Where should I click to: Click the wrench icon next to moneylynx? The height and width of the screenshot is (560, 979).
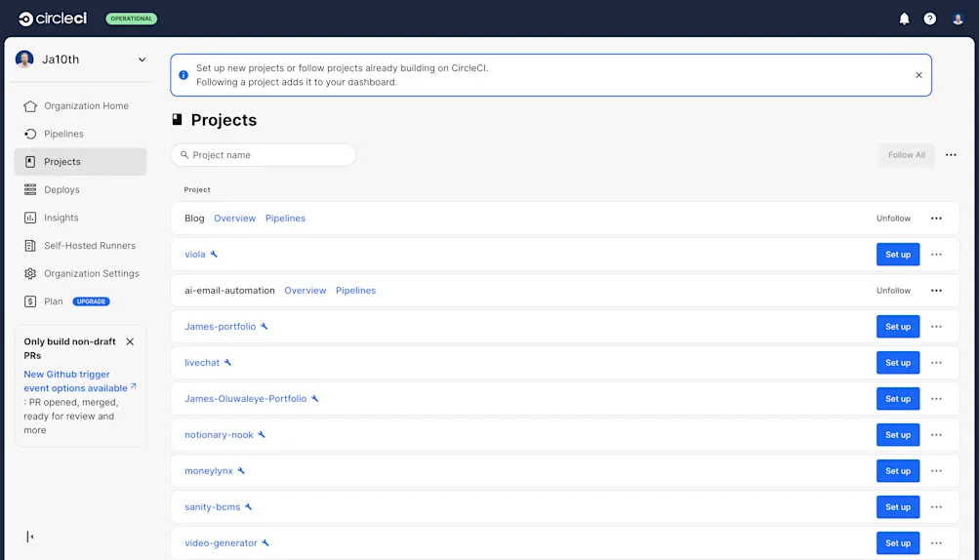click(x=241, y=470)
